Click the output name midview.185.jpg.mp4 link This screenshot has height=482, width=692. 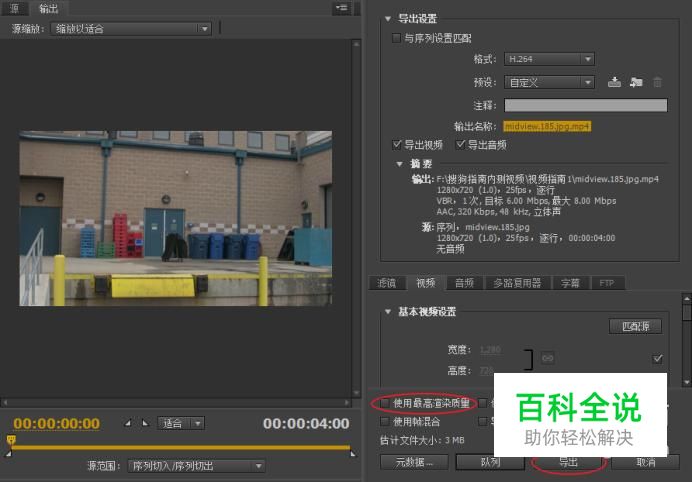(x=547, y=127)
